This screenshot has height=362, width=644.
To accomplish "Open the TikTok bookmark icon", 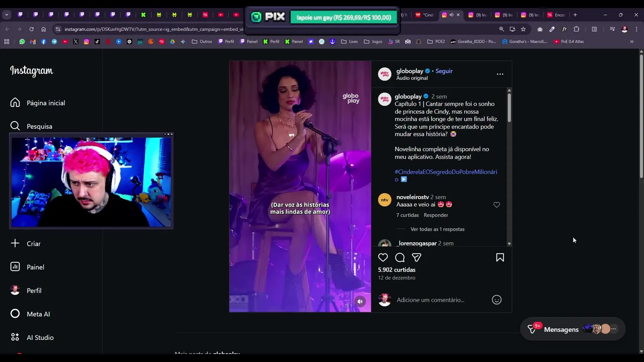I will pos(97,41).
